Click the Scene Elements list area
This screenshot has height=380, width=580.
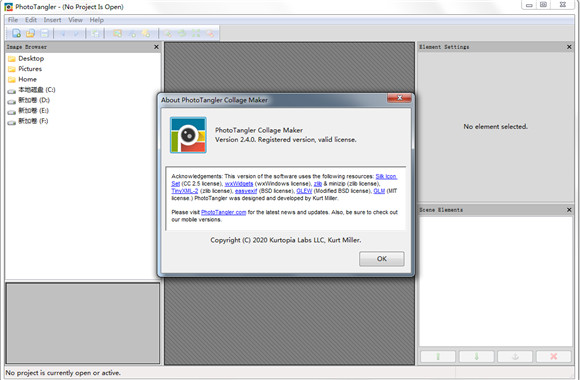click(496, 282)
